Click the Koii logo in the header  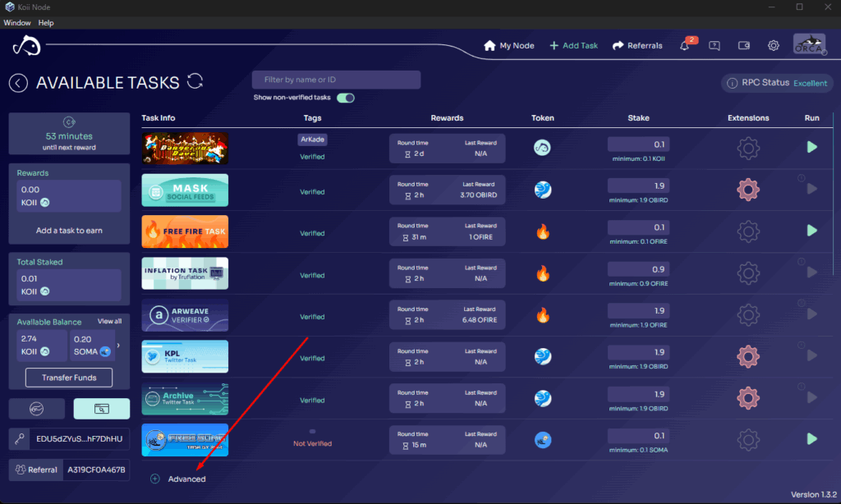pyautogui.click(x=27, y=46)
